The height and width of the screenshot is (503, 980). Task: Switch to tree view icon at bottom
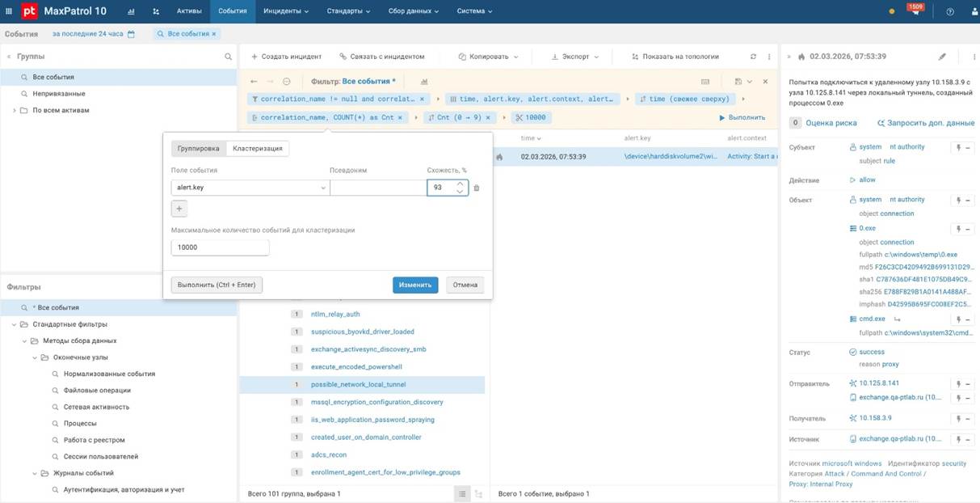(478, 493)
